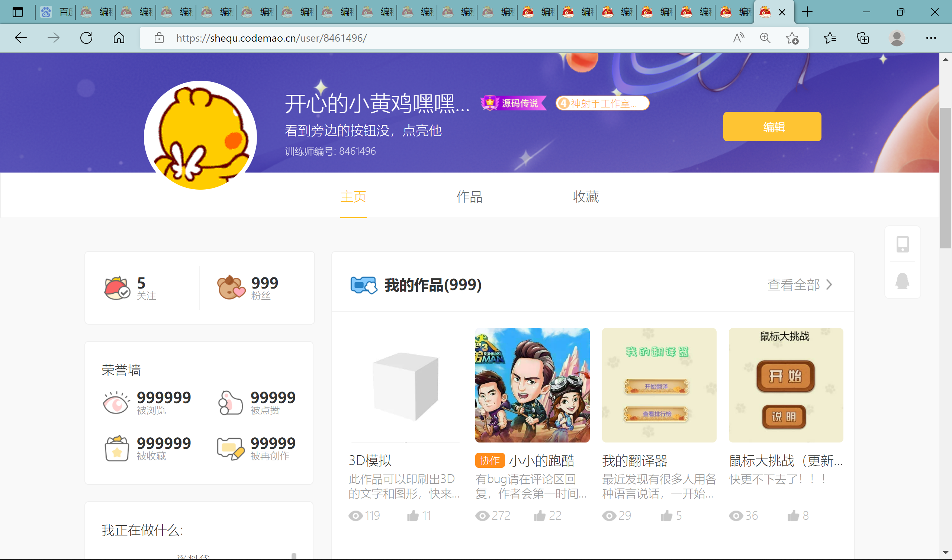This screenshot has height=560, width=952.
Task: Close the currently active tab
Action: click(x=782, y=12)
